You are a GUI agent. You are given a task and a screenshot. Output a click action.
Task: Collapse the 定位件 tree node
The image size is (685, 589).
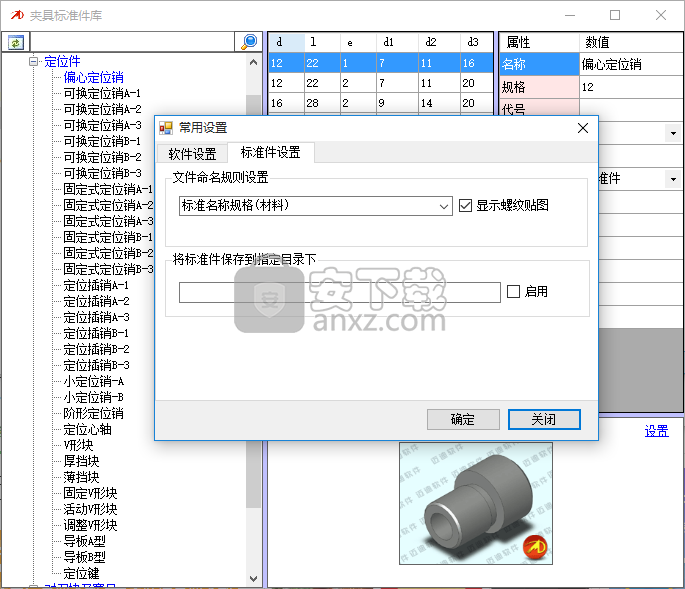click(33, 61)
